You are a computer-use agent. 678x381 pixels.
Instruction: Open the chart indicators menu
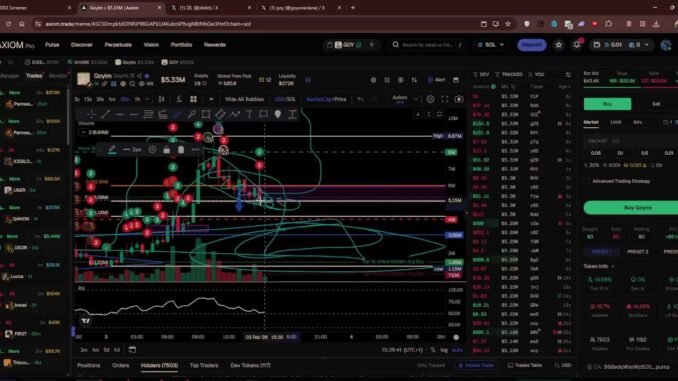pyautogui.click(x=179, y=99)
